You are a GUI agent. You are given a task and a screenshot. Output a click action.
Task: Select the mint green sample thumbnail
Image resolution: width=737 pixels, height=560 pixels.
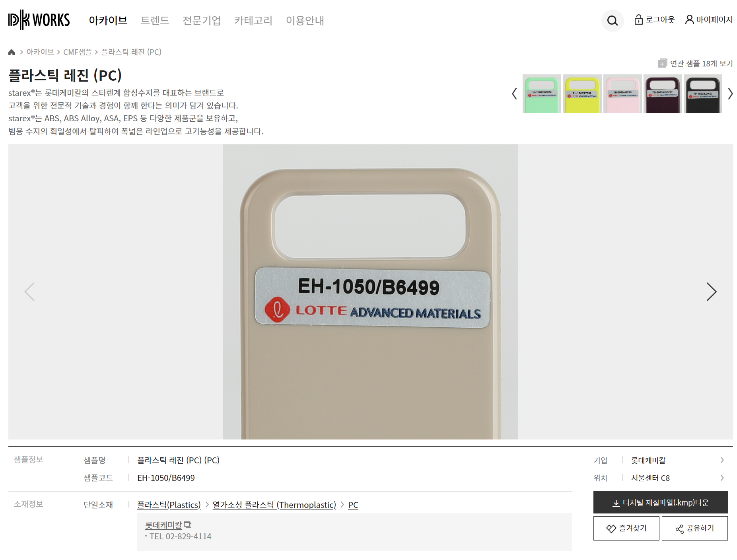point(542,94)
